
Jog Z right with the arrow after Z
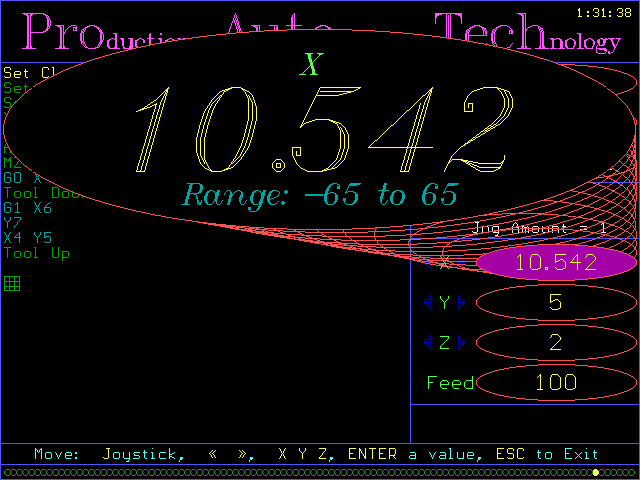coord(462,342)
